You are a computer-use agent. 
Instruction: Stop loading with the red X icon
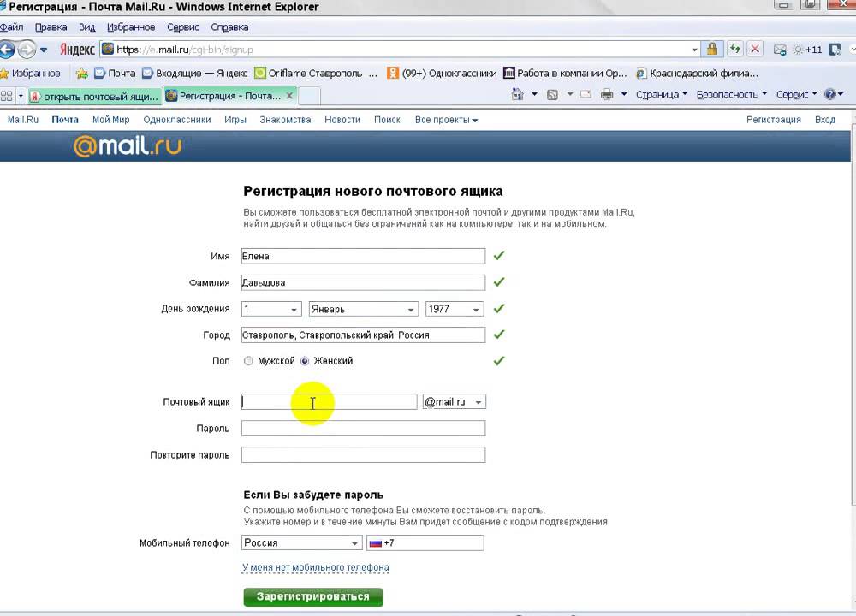pos(755,49)
